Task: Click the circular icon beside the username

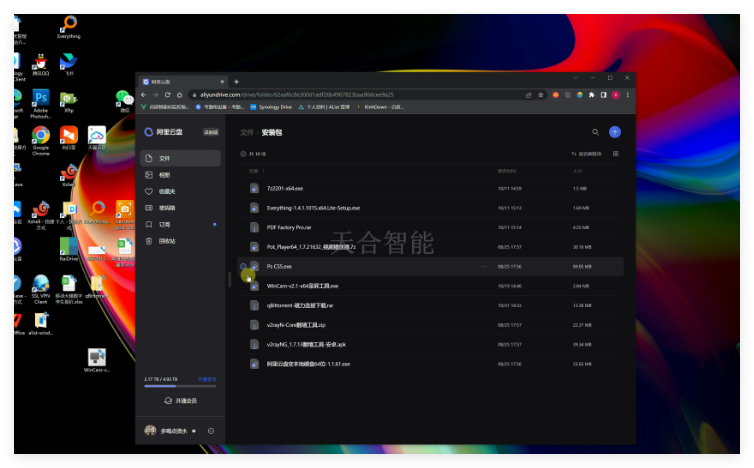Action: [211, 431]
